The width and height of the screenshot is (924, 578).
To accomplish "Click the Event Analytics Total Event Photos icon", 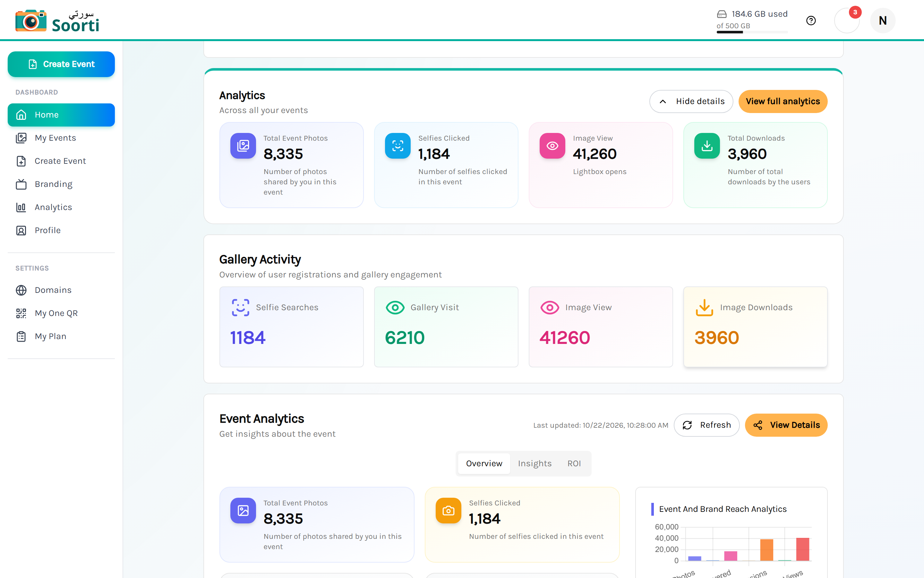I will click(x=243, y=510).
